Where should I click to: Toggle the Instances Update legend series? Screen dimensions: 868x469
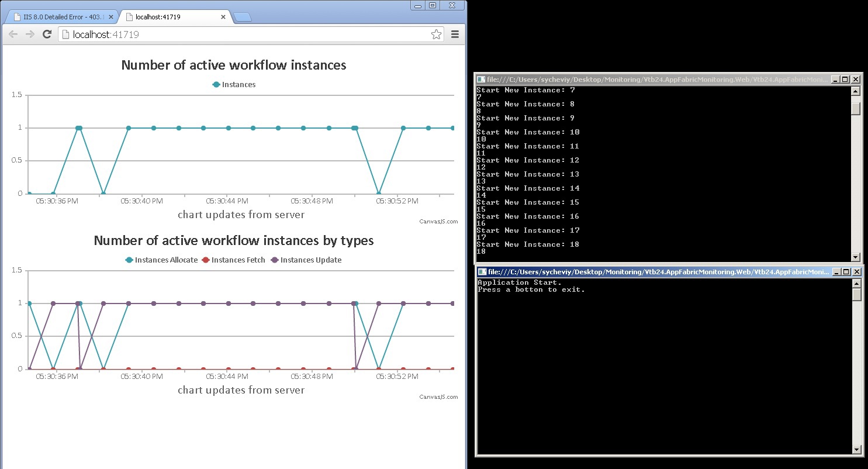pyautogui.click(x=306, y=260)
